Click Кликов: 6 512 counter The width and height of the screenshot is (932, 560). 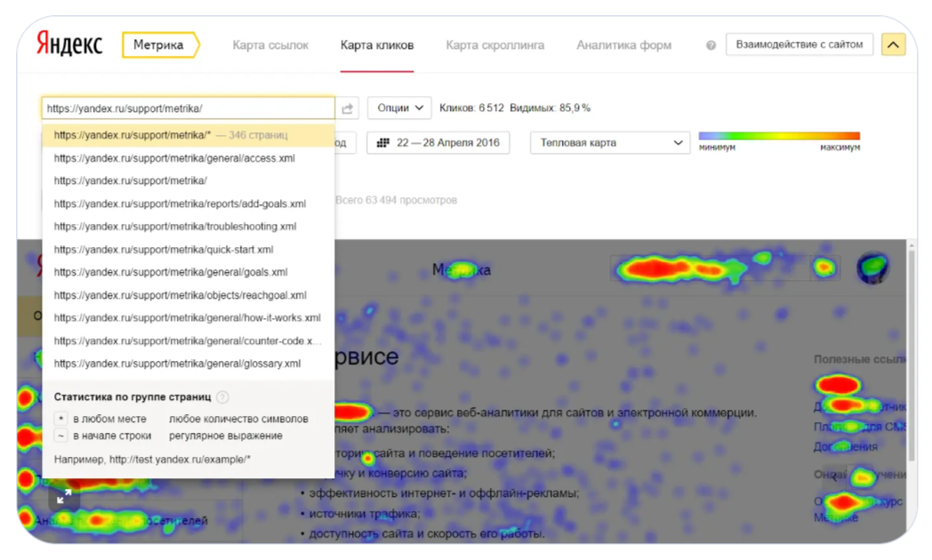coord(471,108)
